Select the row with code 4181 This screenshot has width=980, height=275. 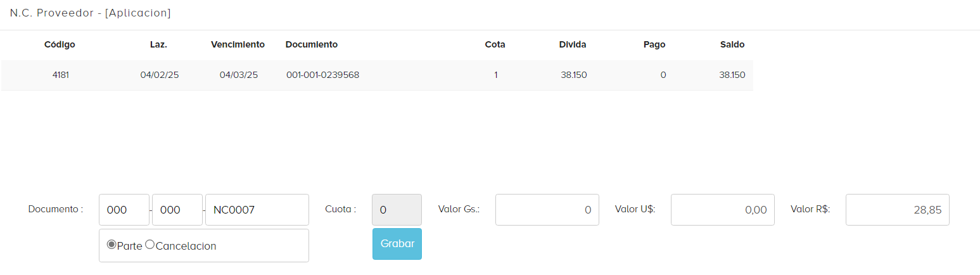(x=61, y=75)
